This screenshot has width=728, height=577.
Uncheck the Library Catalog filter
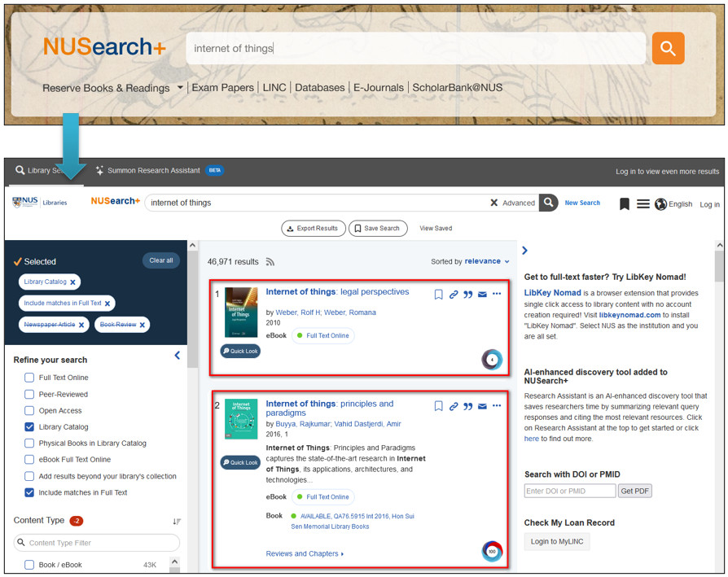point(29,426)
